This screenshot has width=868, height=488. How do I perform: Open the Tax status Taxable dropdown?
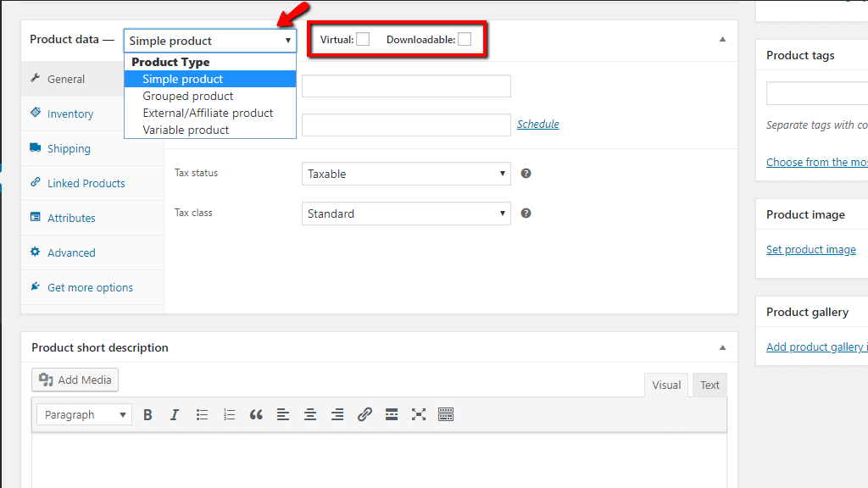(406, 174)
